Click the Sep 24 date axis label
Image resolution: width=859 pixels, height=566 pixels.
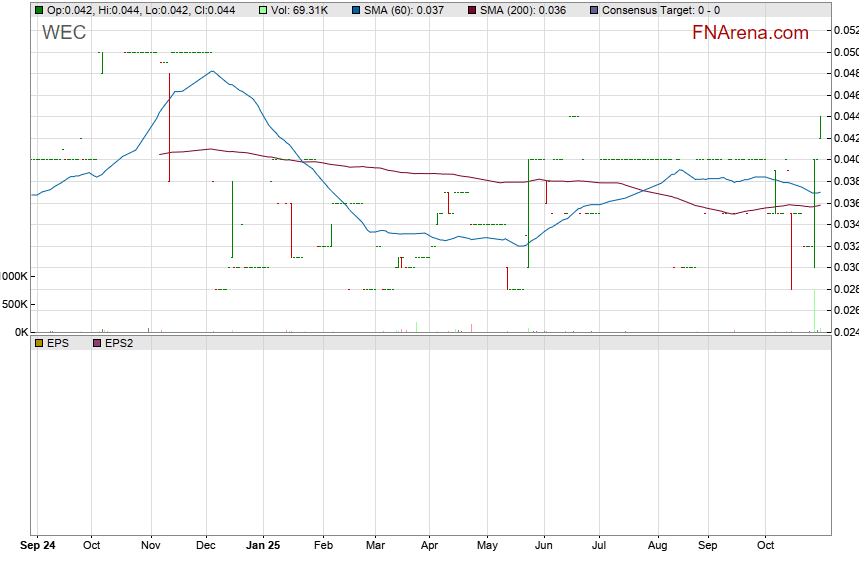tap(38, 547)
